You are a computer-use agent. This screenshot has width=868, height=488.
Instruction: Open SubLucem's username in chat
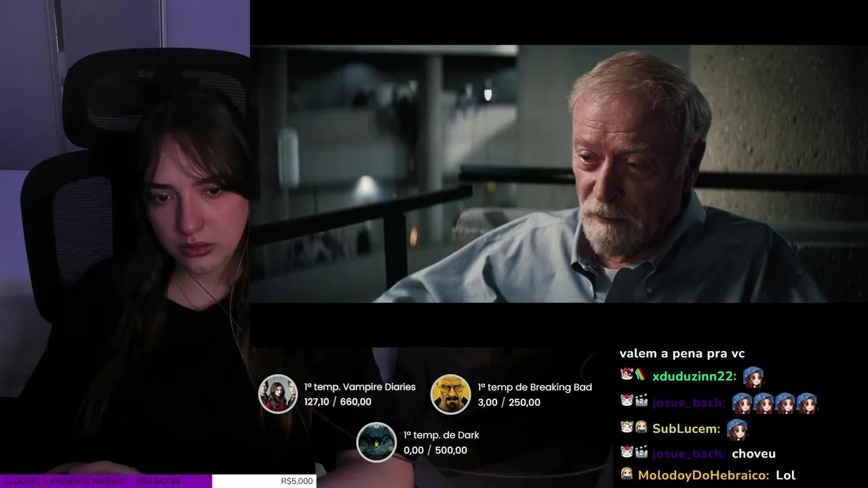click(686, 429)
